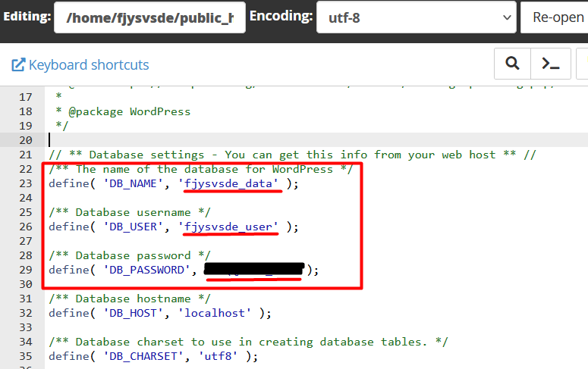
Task: Click the 'Database hostname' comment line
Action: [129, 299]
